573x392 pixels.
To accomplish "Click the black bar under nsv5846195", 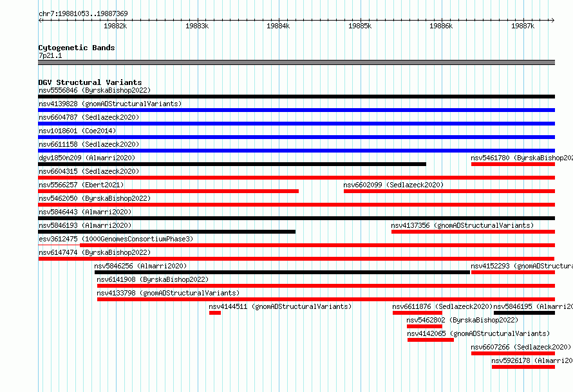I will 525,313.
